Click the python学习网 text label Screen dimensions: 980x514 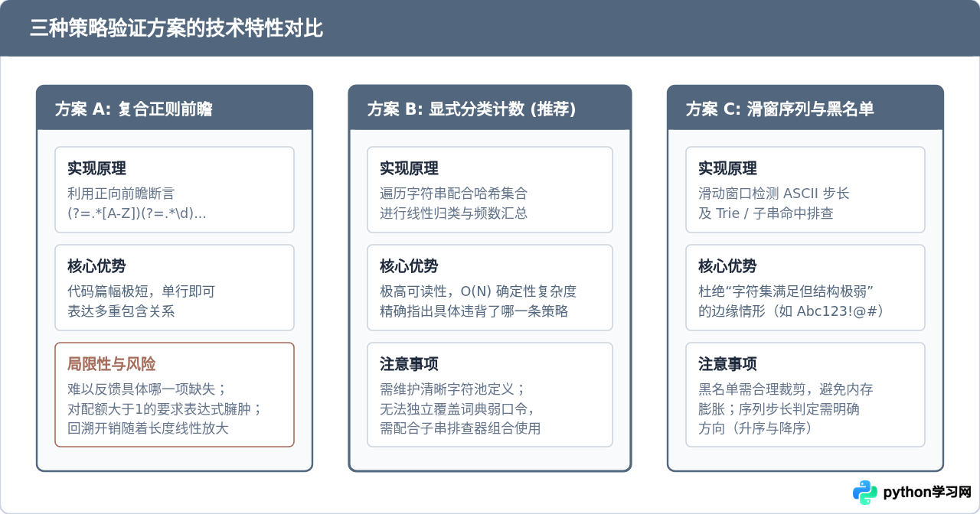pos(927,493)
